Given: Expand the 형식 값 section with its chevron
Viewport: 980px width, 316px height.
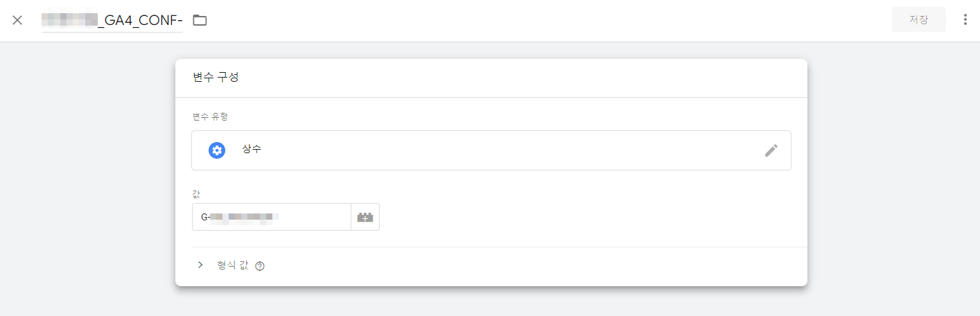Looking at the screenshot, I should click(200, 265).
